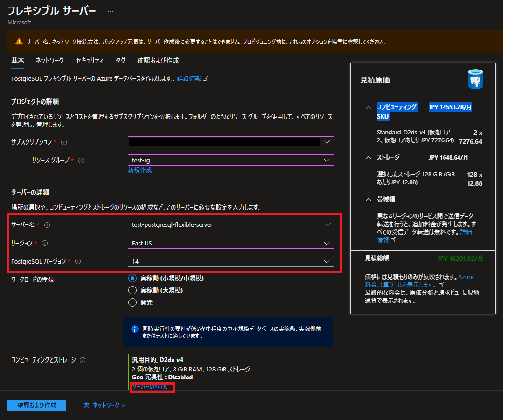
Task: Click external icon beside bandwidth 詳細情報 link
Action: (393, 240)
